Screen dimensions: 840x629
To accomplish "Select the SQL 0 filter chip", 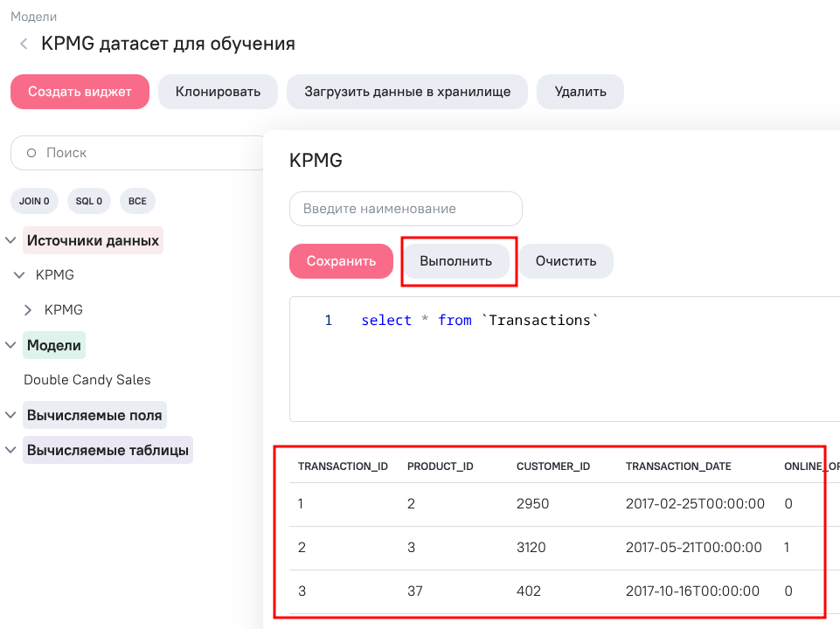I will click(89, 201).
